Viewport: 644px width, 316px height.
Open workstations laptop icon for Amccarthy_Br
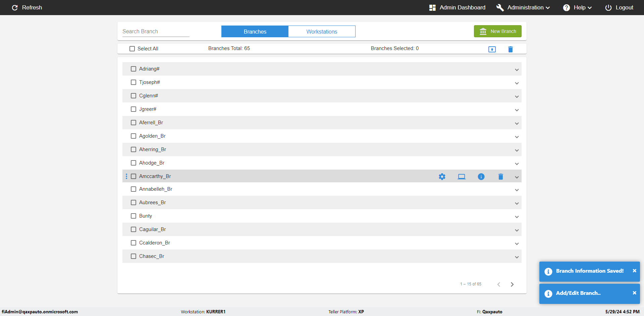[x=462, y=176]
